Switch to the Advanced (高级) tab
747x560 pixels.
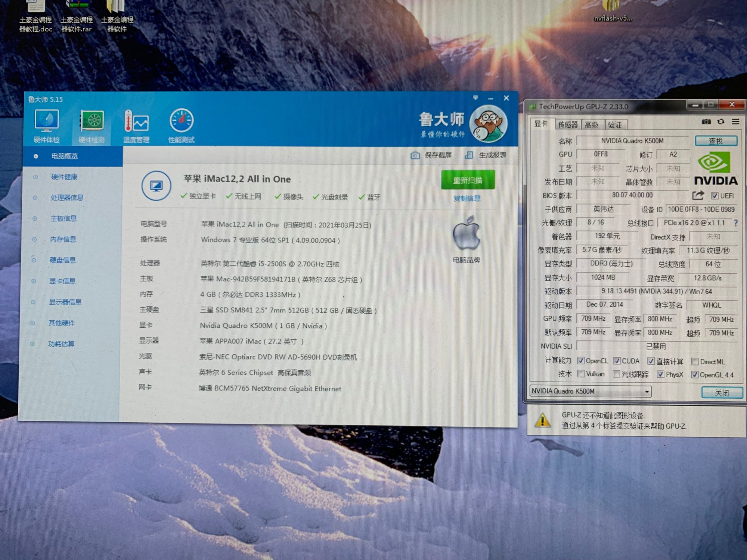coord(591,125)
